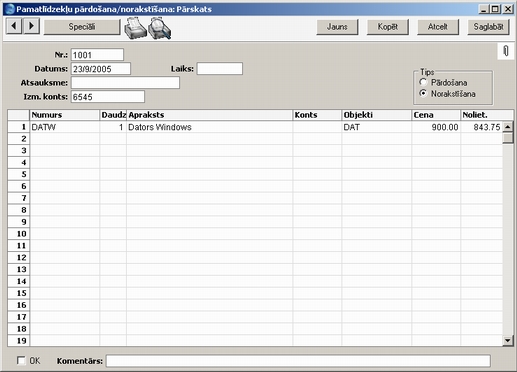The image size is (517, 372).
Task: Open attachments via the paperclip icon
Action: coord(506,51)
